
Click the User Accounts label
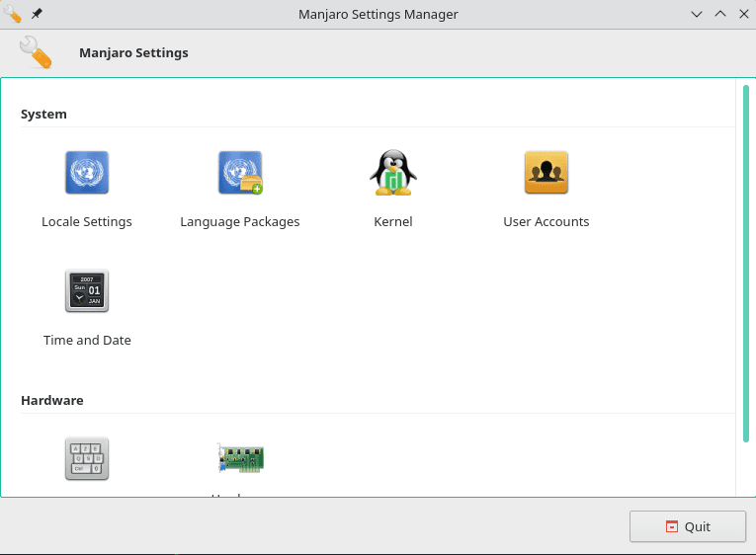click(546, 221)
